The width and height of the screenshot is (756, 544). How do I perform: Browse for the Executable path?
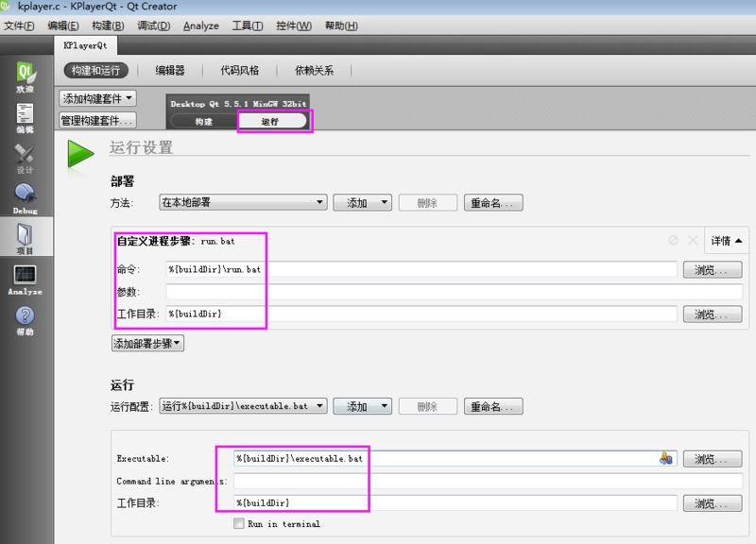click(x=713, y=459)
